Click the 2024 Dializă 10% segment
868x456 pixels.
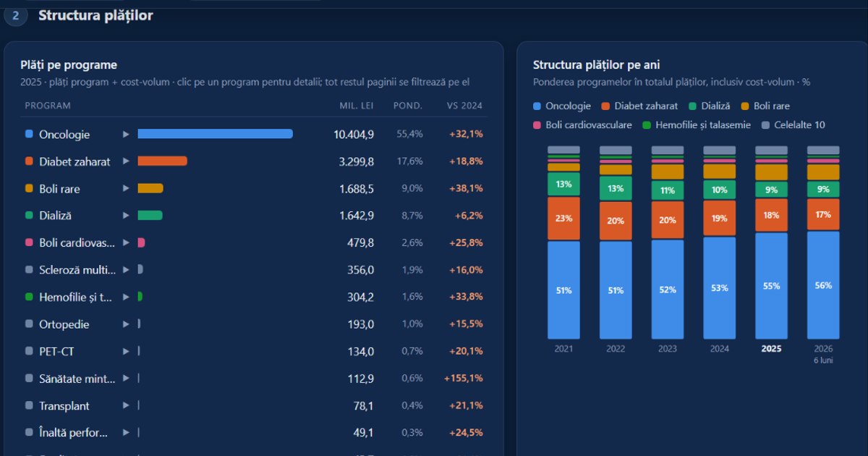click(x=720, y=190)
